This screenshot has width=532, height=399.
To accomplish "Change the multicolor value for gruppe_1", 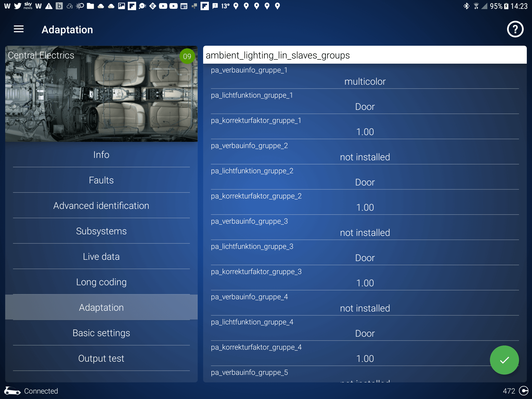I will [365, 82].
